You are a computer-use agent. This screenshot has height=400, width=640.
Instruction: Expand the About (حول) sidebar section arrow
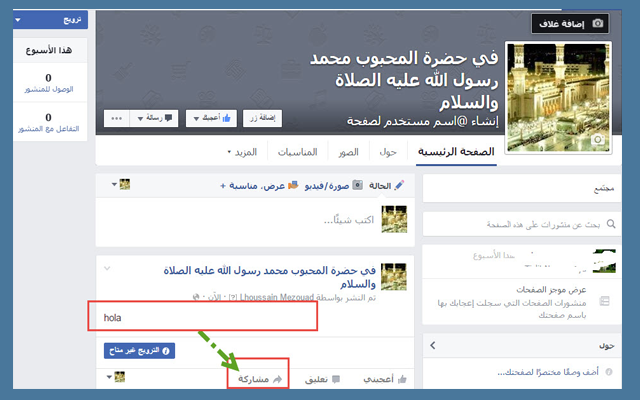point(431,345)
